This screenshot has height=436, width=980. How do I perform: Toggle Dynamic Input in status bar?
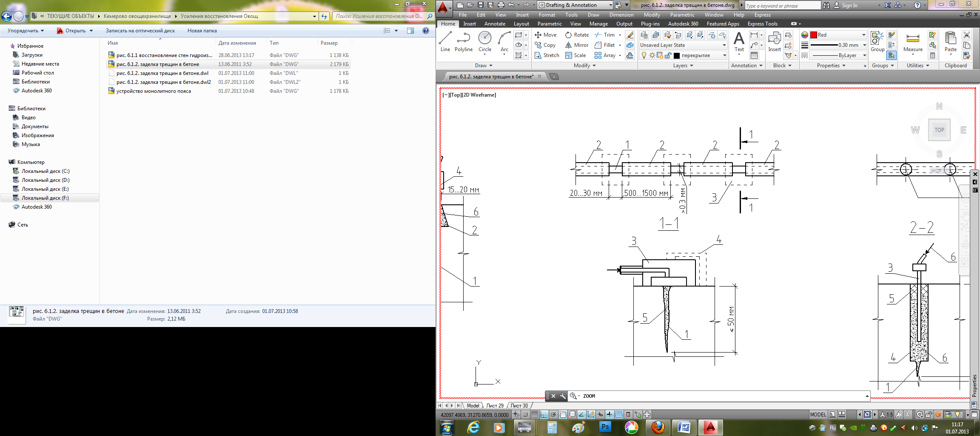point(600,414)
